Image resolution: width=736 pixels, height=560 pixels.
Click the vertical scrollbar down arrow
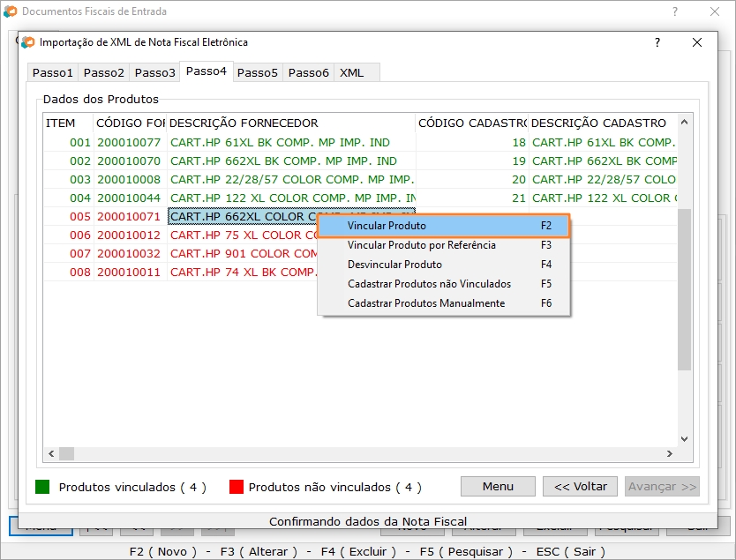(x=684, y=439)
